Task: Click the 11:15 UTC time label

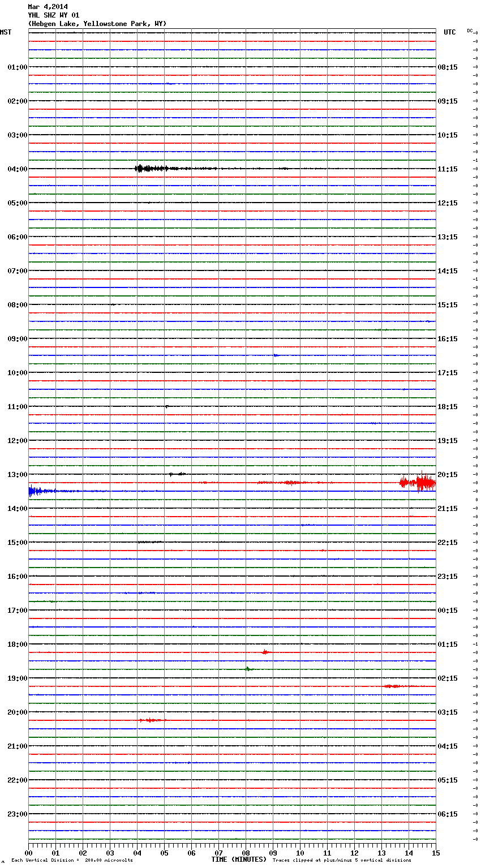Action: tap(448, 169)
